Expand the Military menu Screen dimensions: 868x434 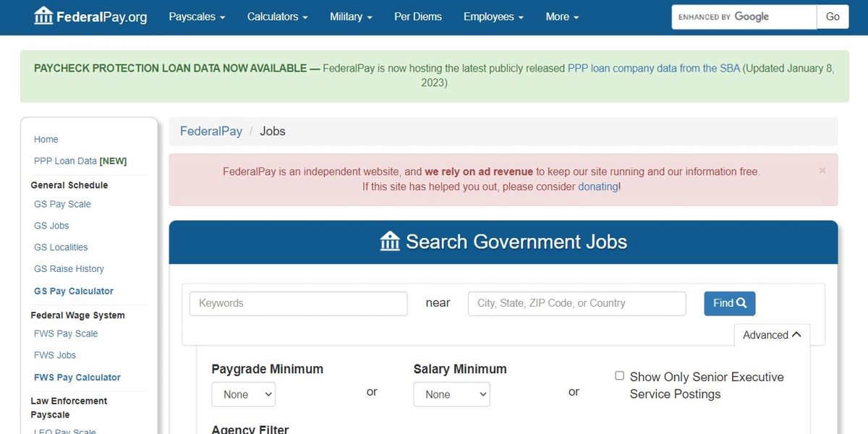tap(351, 17)
